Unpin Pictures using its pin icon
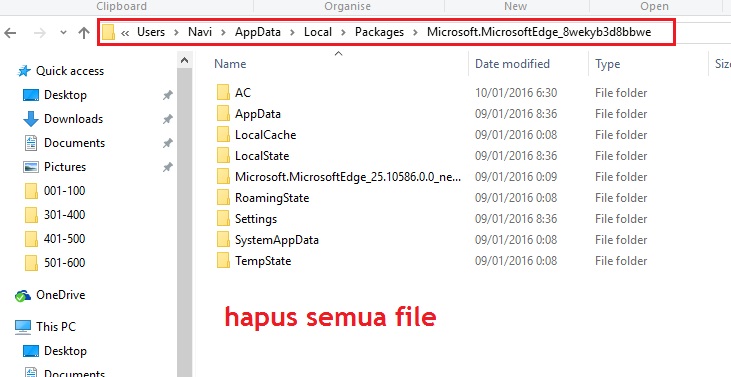Viewport: 731px width, 377px height. coord(167,167)
